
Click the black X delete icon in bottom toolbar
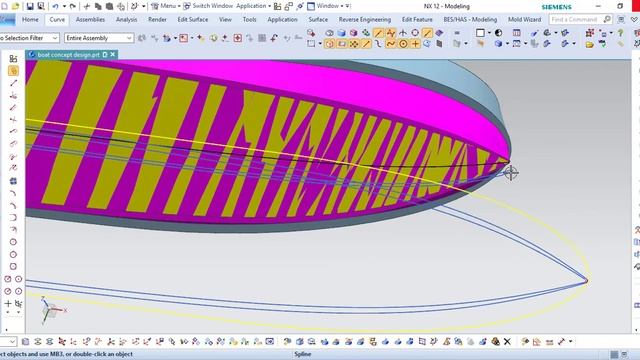pos(507,342)
